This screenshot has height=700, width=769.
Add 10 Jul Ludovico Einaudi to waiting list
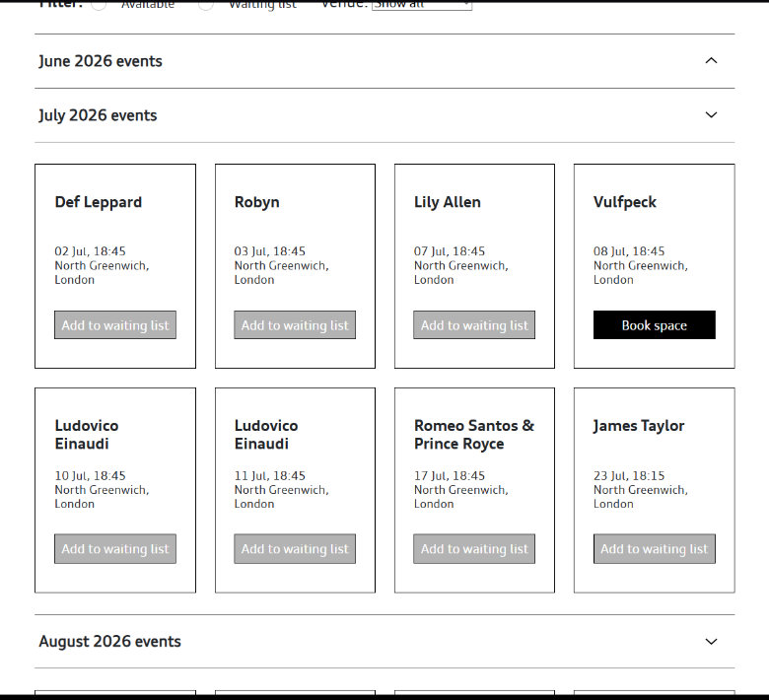pyautogui.click(x=115, y=549)
